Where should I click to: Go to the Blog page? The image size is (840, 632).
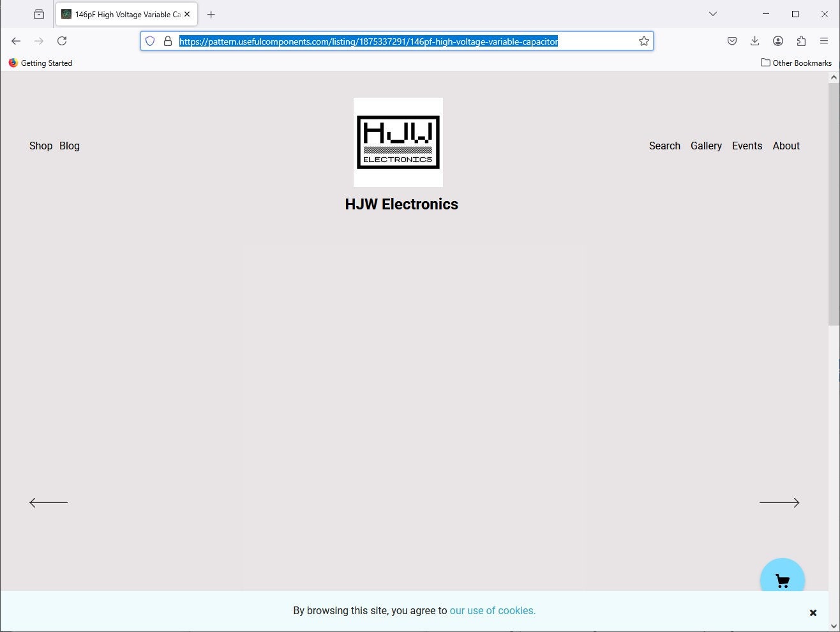click(70, 146)
